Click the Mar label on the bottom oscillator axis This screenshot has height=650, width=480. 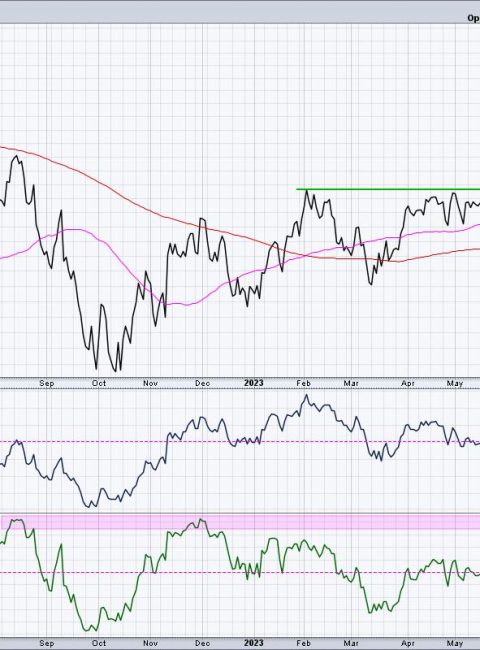[x=351, y=643]
